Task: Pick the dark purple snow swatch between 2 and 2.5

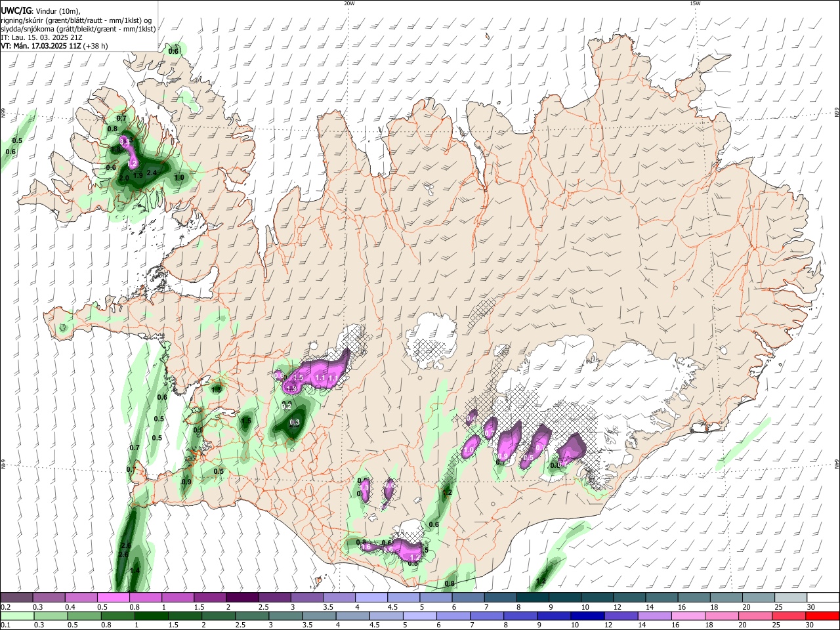Action: pyautogui.click(x=244, y=598)
